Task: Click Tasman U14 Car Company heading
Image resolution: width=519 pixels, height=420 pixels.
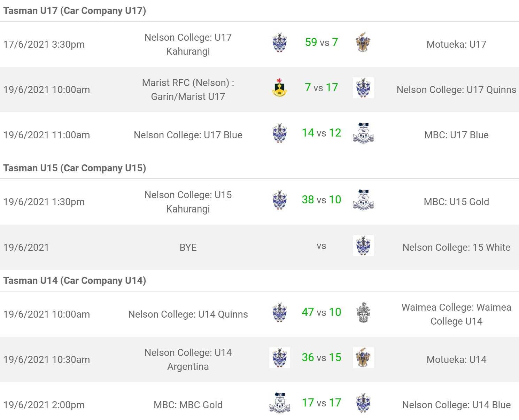Action: coord(75,280)
